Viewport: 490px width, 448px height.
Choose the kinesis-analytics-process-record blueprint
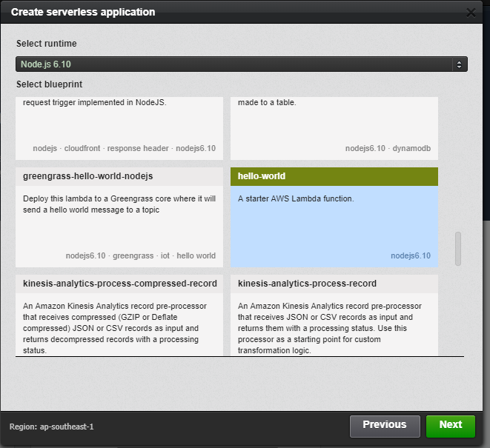pos(334,315)
